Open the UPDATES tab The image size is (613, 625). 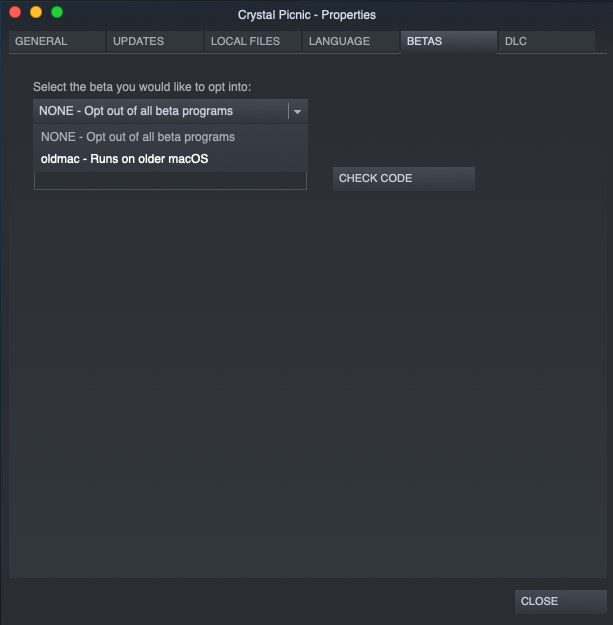click(x=153, y=41)
